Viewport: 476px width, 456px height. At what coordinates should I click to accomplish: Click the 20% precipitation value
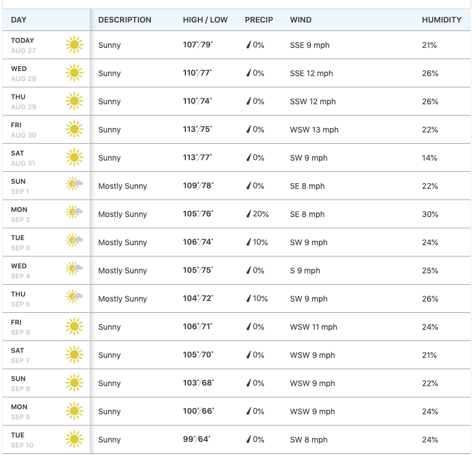point(260,214)
